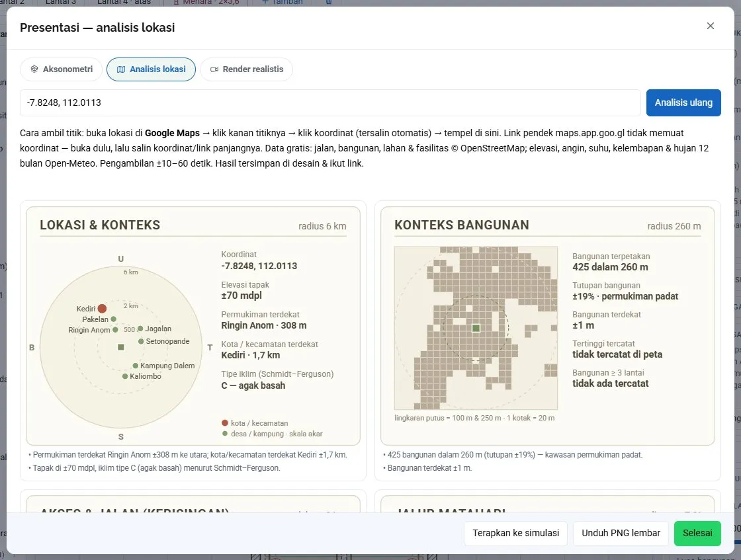Click the 'Tipe iklim (Schmidt–Ferguson)' label

(x=277, y=374)
